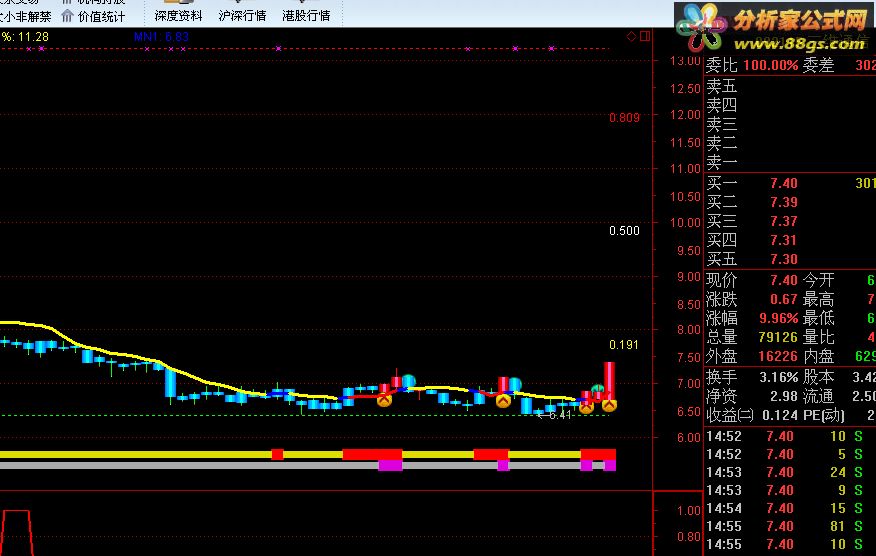Click the 最低 label
The width and height of the screenshot is (876, 556).
818,318
